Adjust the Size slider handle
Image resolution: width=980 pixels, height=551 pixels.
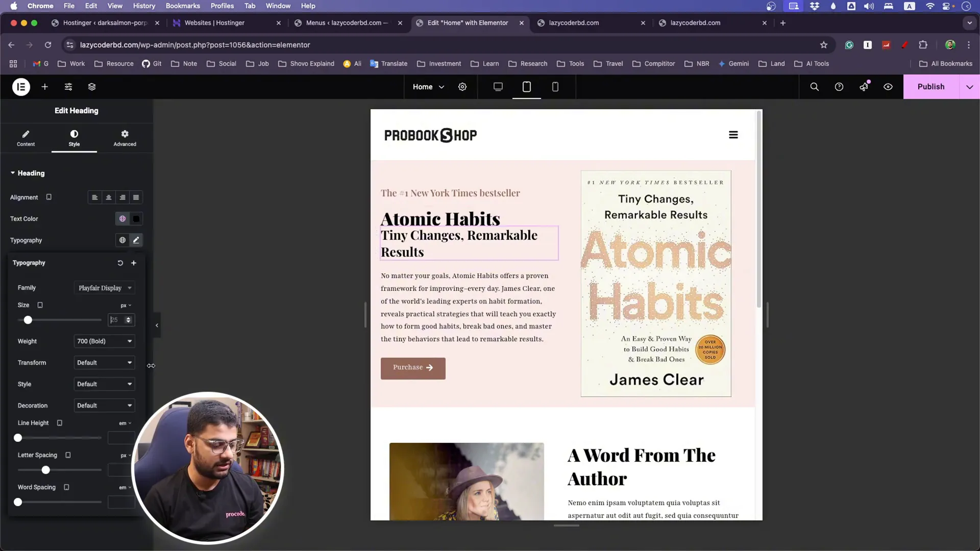[x=28, y=320]
